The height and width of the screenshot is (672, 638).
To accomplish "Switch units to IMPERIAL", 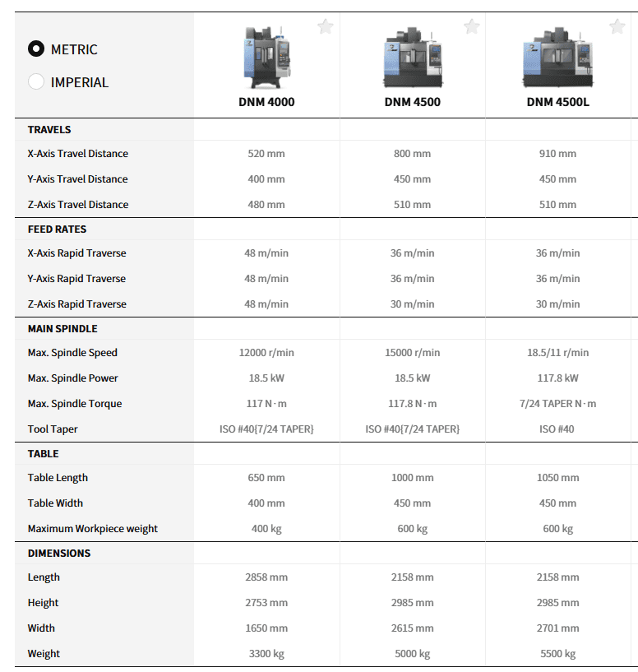I will (36, 82).
